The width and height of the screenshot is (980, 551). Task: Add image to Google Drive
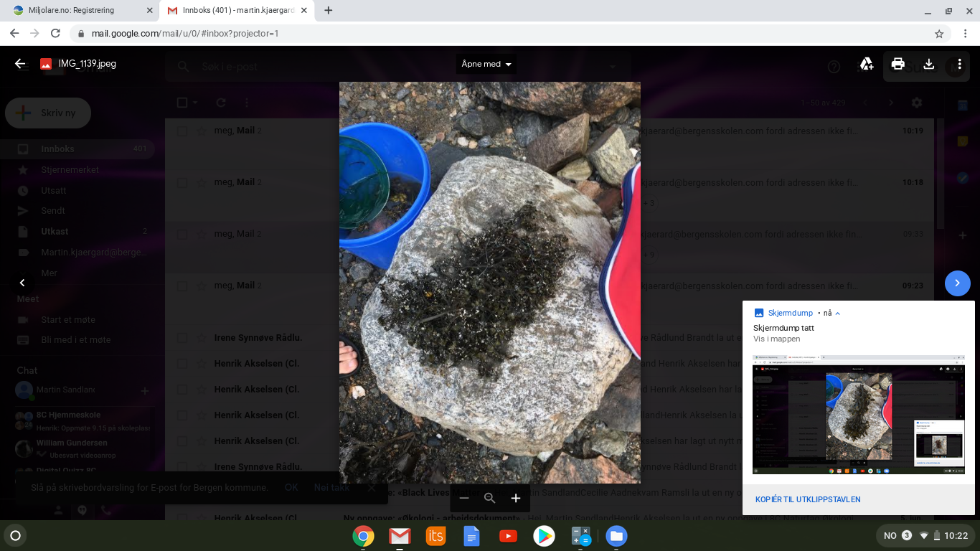tap(867, 64)
